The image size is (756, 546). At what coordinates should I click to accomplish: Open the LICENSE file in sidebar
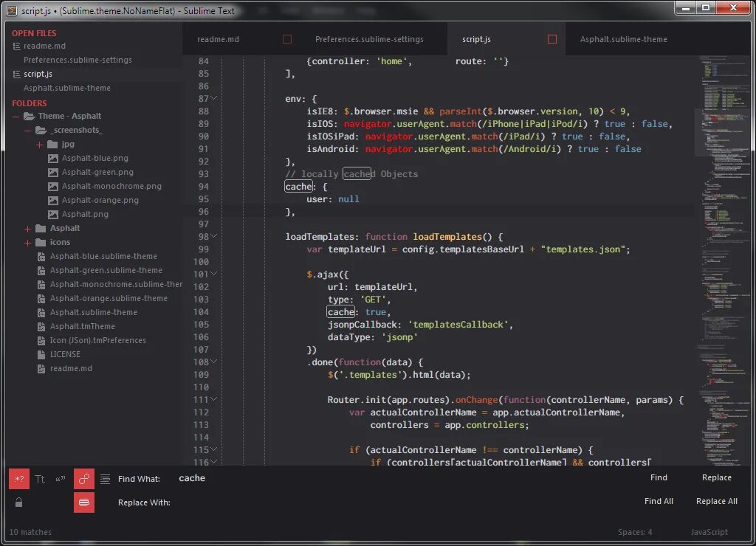[65, 354]
